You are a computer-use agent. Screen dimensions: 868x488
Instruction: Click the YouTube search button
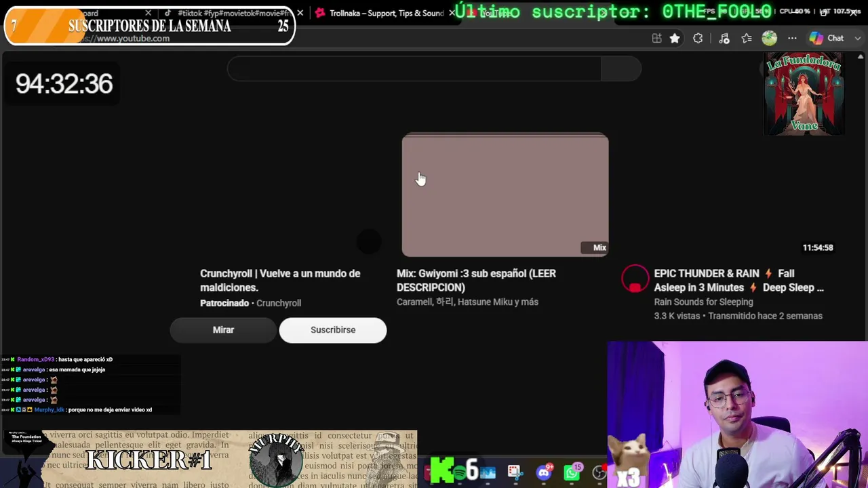(621, 68)
